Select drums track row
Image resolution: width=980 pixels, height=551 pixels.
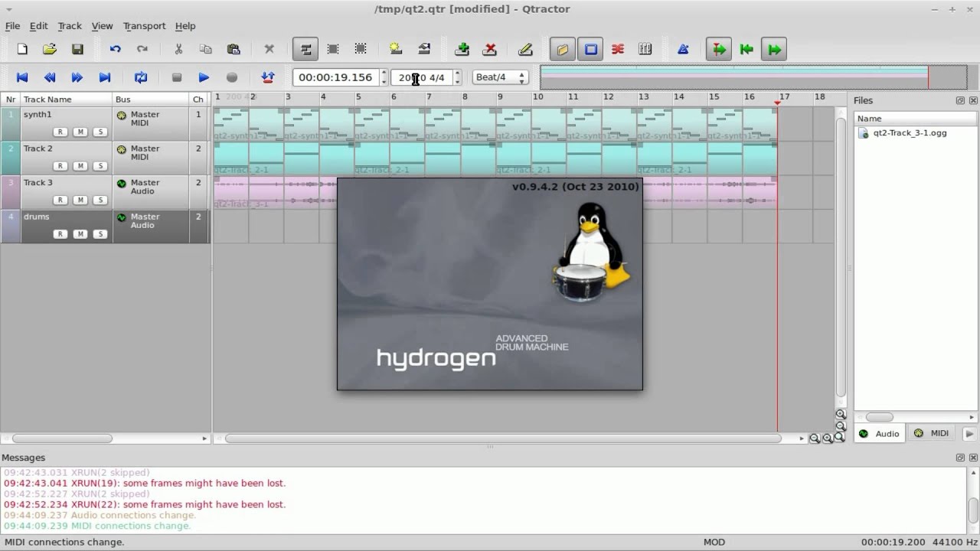pos(105,226)
